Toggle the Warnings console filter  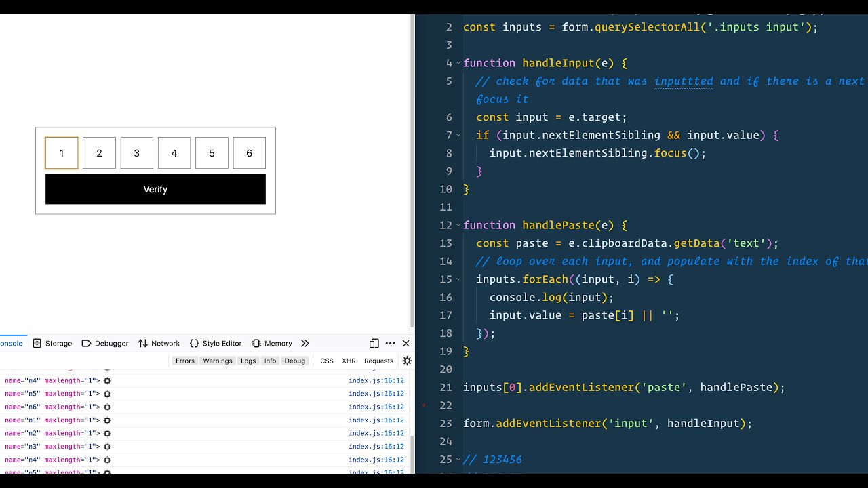[x=218, y=361]
